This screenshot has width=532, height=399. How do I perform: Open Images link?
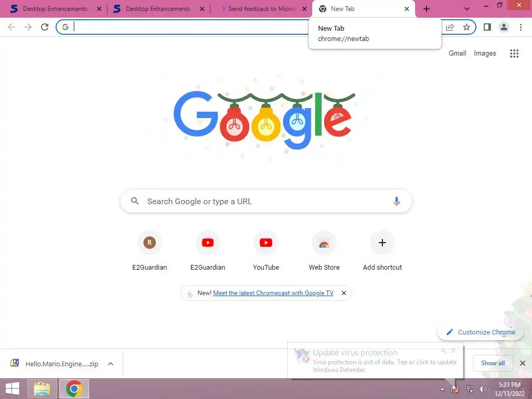coord(485,54)
